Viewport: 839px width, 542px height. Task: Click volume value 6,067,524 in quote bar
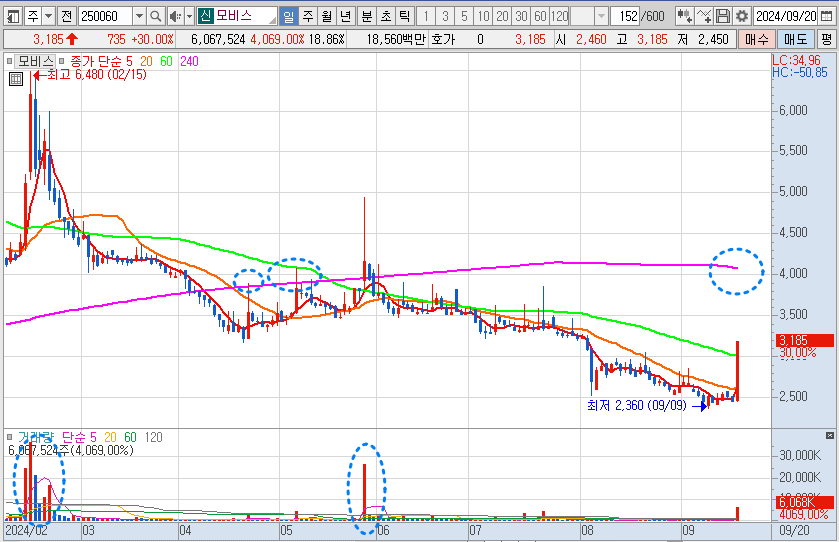coord(218,39)
